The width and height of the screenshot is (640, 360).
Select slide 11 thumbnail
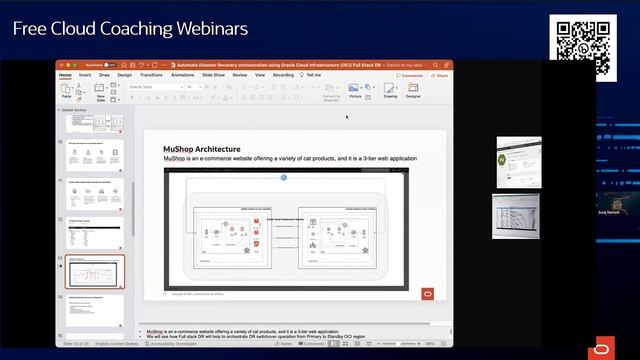[x=95, y=194]
